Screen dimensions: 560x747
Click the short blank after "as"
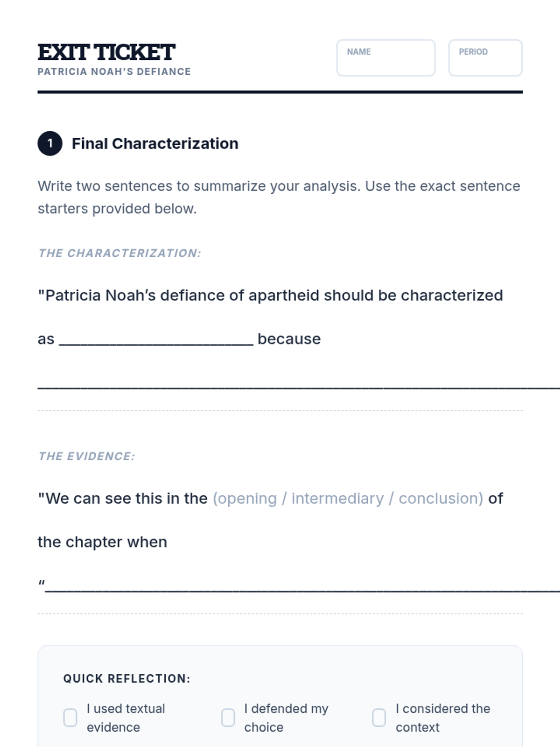156,340
